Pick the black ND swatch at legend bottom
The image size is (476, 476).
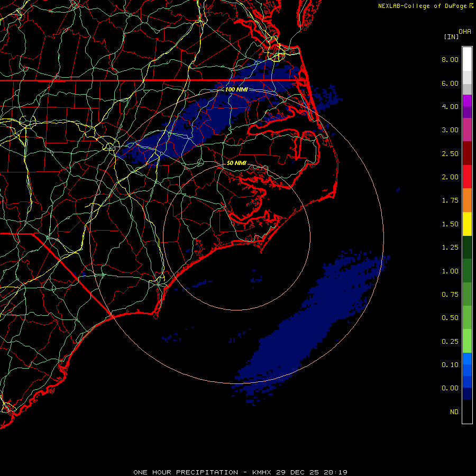pos(467,411)
